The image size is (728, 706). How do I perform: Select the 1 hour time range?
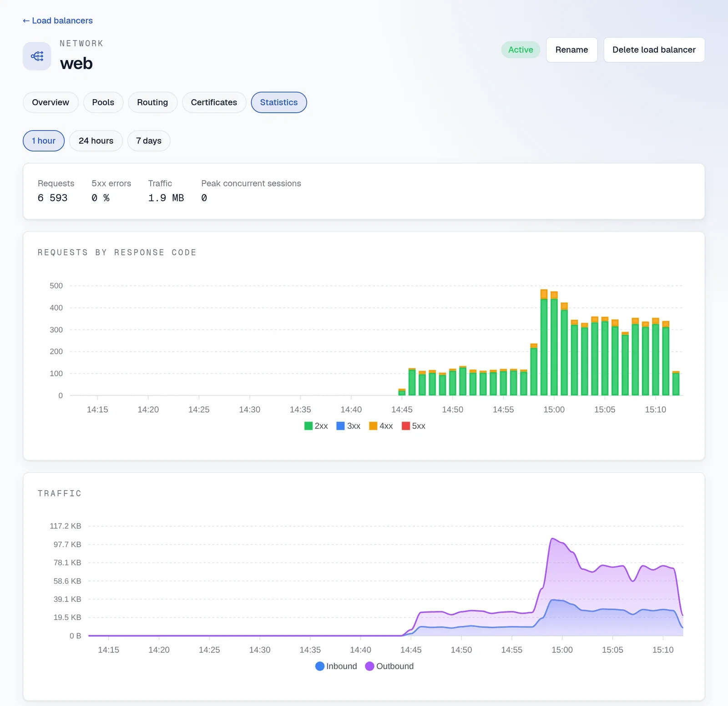44,141
